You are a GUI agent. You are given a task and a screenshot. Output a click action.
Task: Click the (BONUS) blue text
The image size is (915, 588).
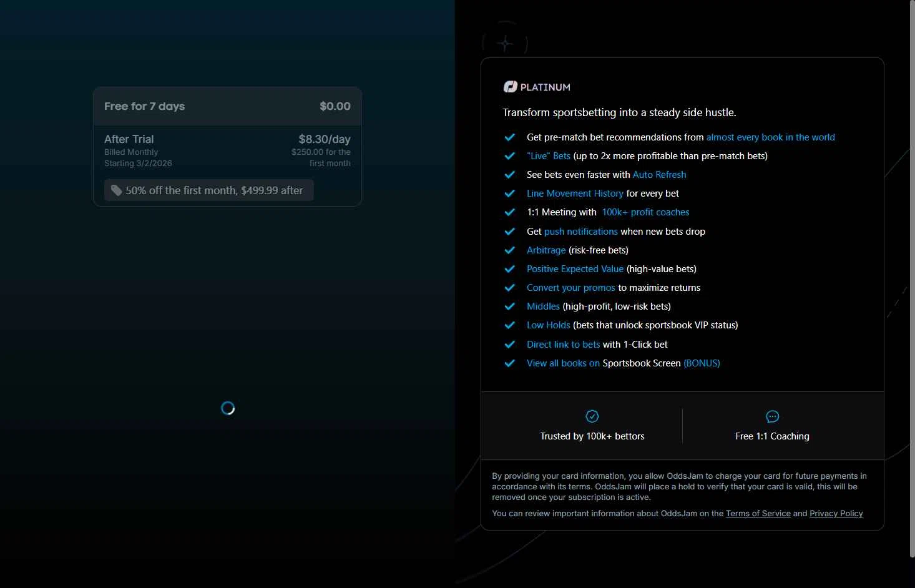pyautogui.click(x=702, y=363)
